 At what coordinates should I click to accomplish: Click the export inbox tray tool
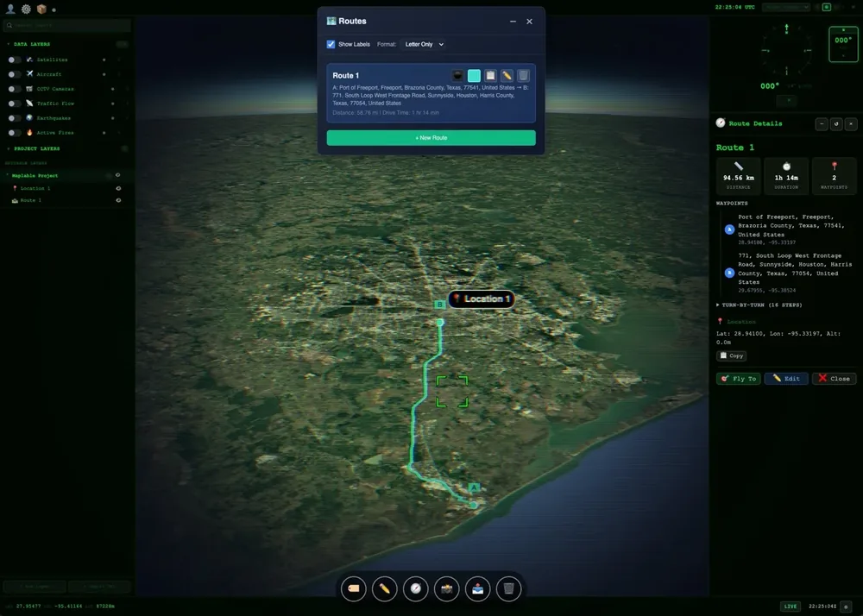pos(478,589)
